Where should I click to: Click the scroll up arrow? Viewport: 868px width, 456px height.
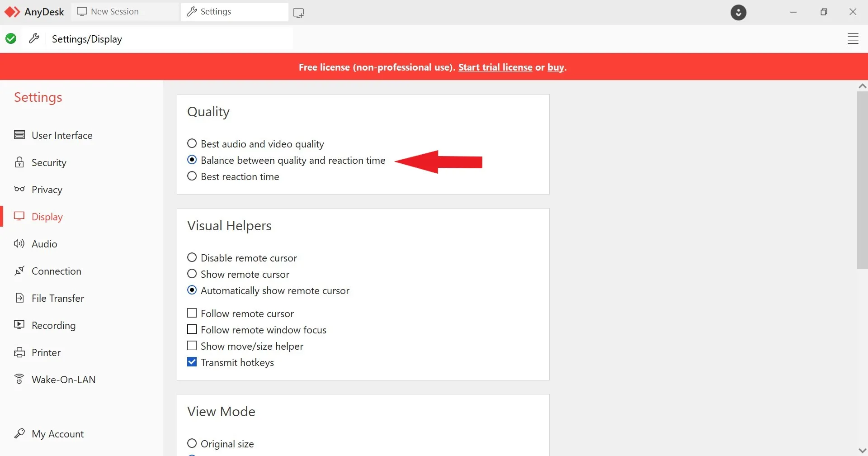point(862,86)
